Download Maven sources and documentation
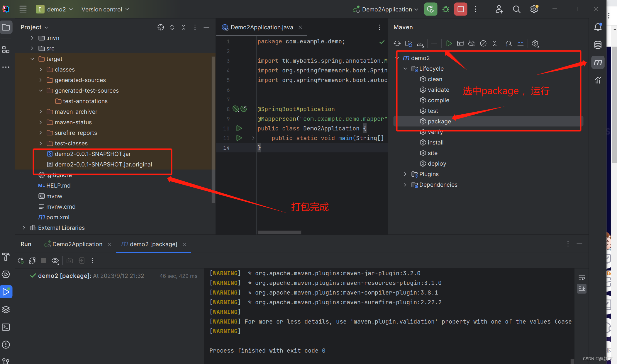Screen dimensions: 617x364 click(420, 44)
